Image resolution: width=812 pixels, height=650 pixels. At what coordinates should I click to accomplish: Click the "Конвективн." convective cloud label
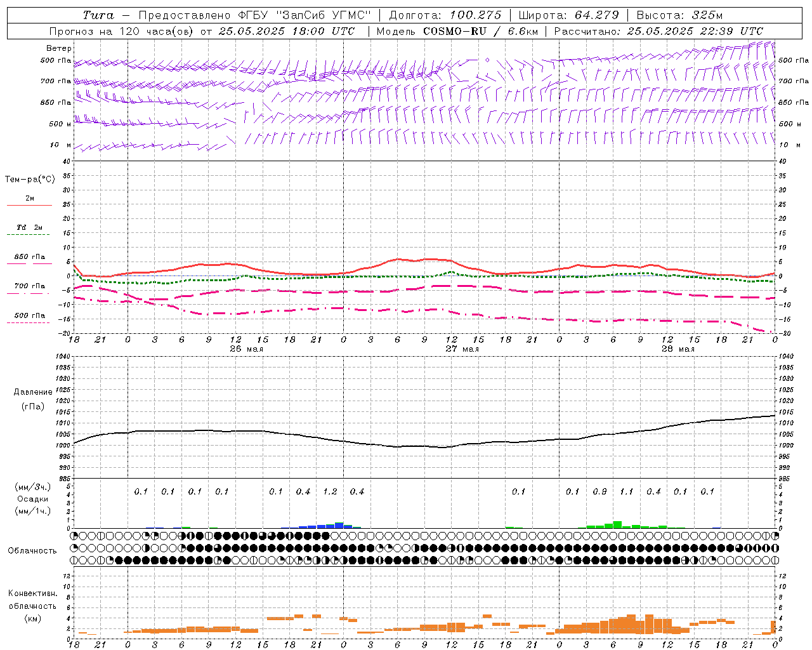tap(33, 594)
